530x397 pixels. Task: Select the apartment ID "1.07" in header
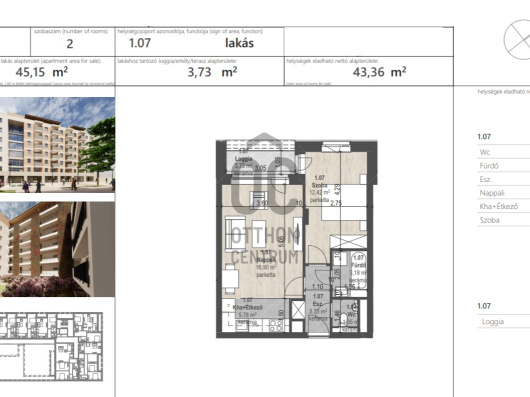point(140,43)
